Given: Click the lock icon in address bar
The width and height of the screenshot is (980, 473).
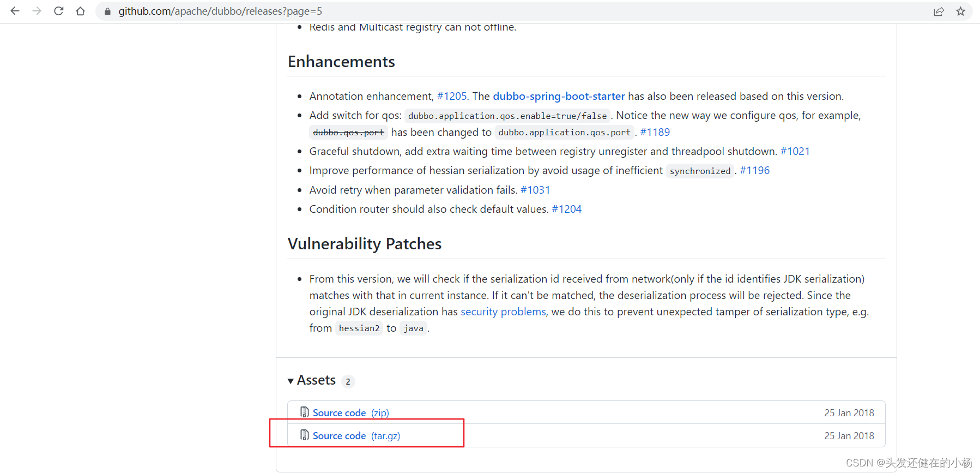Looking at the screenshot, I should coord(107,11).
